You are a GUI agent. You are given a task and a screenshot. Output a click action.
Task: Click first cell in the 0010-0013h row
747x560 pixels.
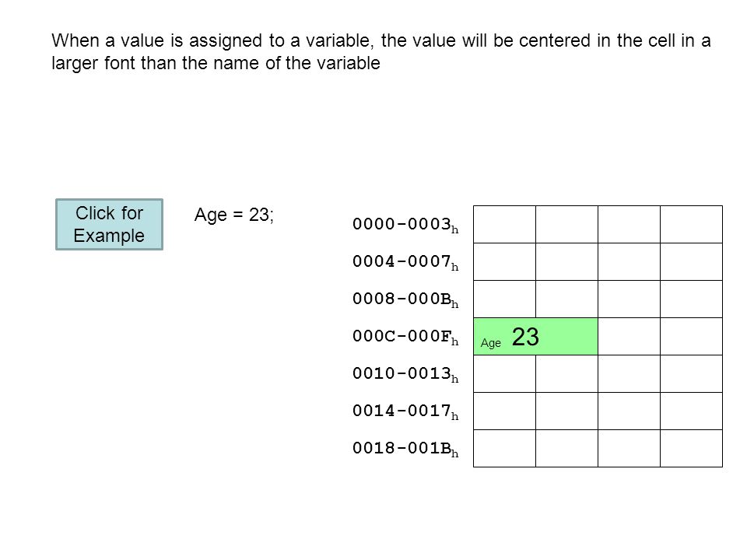(x=504, y=374)
